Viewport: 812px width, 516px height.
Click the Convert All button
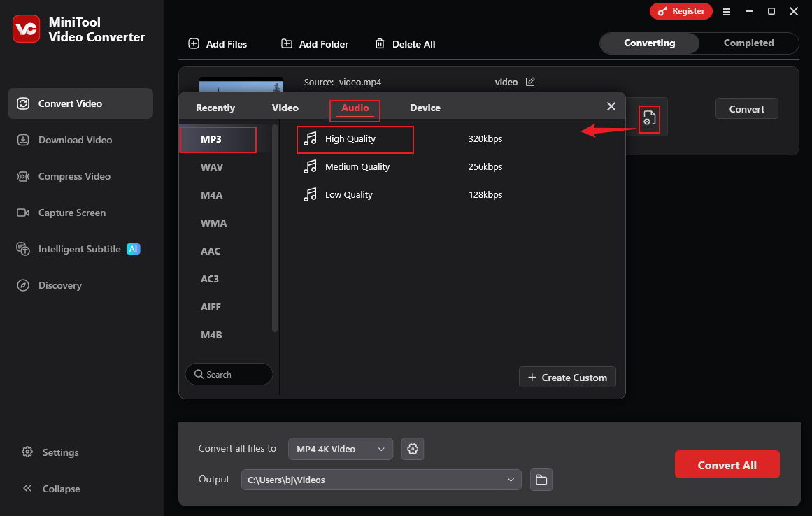pos(727,464)
